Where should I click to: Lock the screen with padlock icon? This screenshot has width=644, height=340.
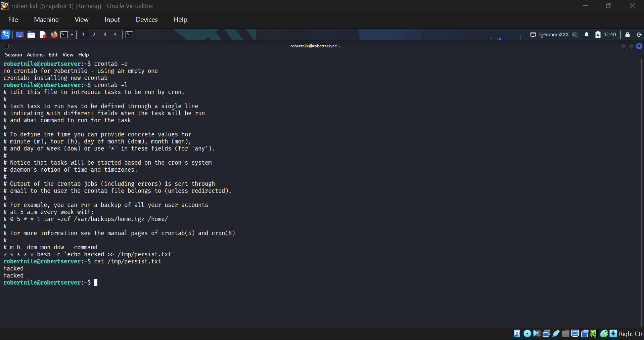(x=628, y=35)
